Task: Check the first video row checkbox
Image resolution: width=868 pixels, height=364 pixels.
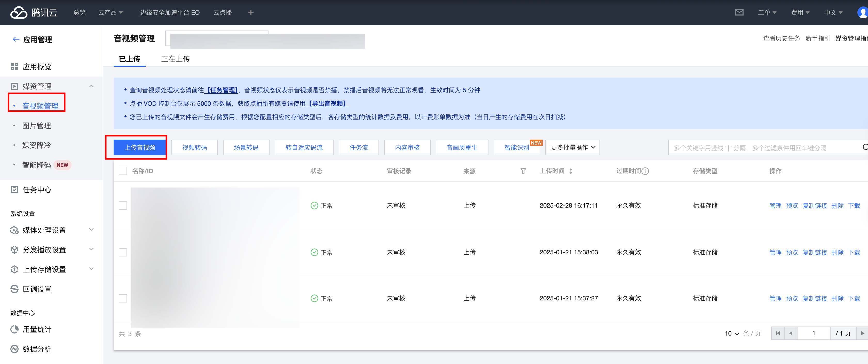Action: point(123,206)
